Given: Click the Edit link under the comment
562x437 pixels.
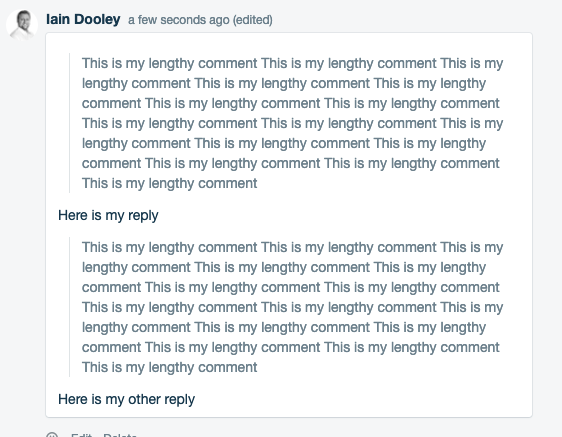Looking at the screenshot, I should (81, 435).
